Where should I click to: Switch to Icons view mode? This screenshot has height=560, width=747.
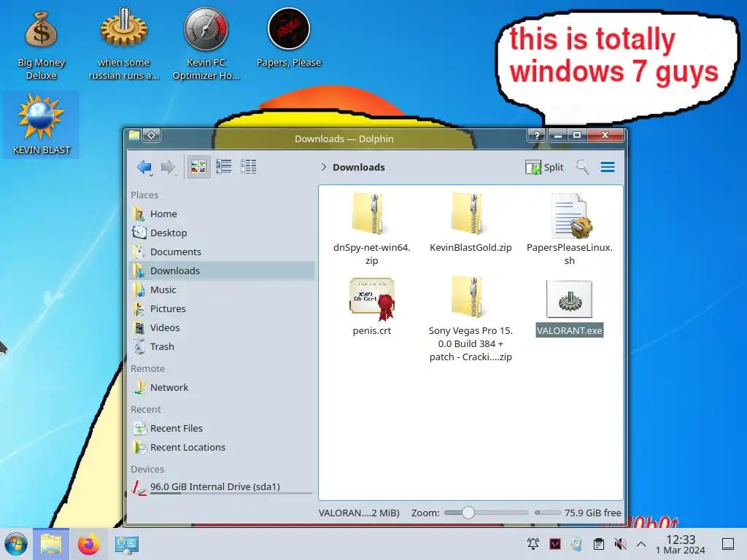coord(198,167)
